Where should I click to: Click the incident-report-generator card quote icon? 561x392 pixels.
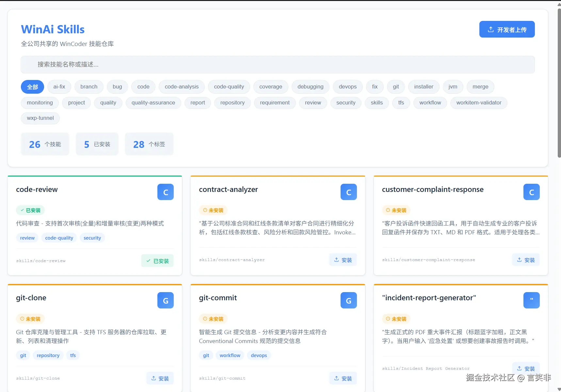[x=532, y=300]
